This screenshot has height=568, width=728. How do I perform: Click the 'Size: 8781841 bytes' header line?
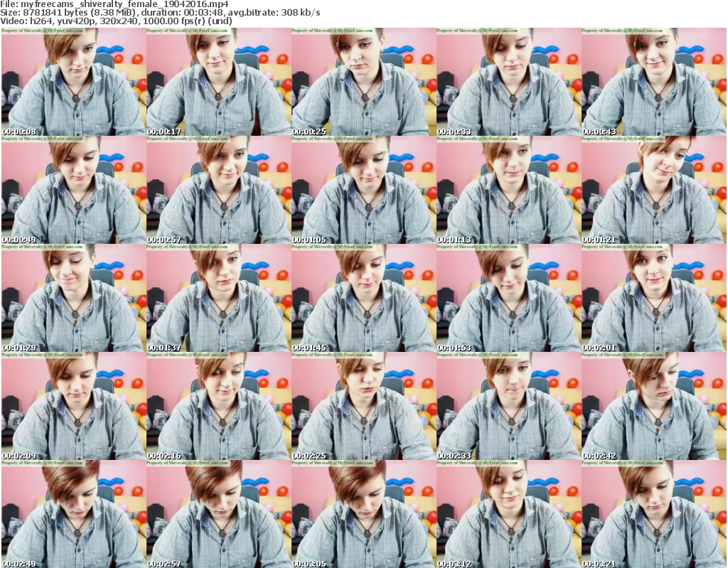click(160, 13)
